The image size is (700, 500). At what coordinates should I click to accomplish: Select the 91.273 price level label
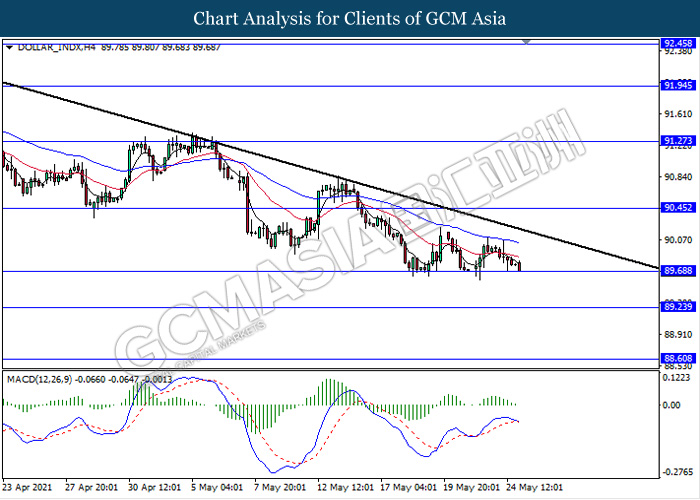[678, 141]
